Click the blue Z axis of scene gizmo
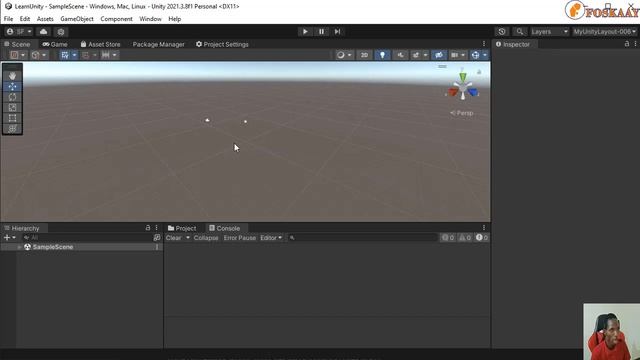Image resolution: width=640 pixels, height=360 pixels. (x=473, y=92)
